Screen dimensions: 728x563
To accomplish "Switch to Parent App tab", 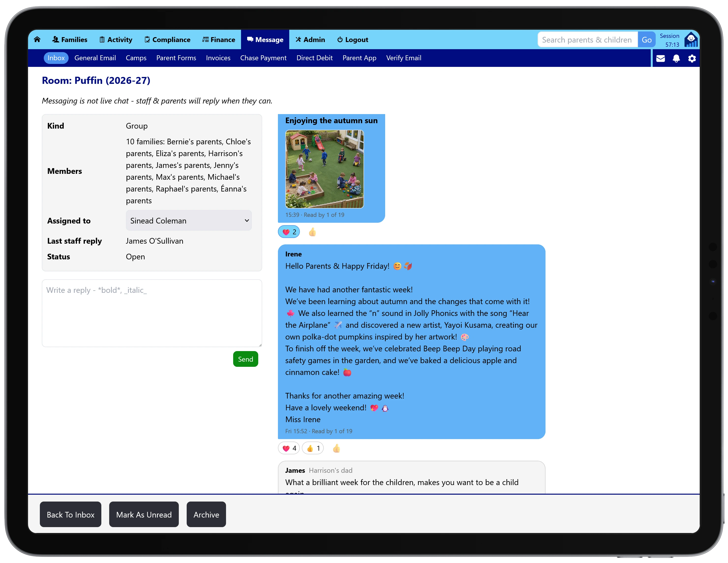I will coord(359,58).
